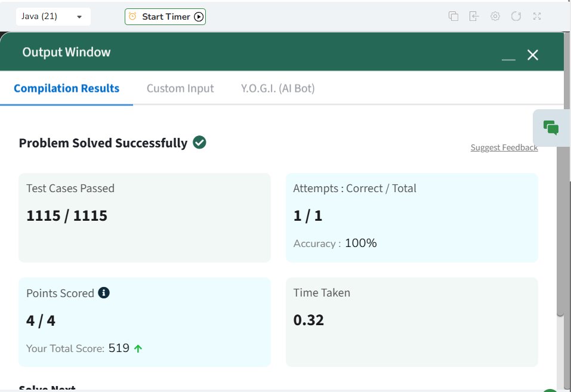Click the play icon in Start Timer
Viewport: 571px width, 392px height.
199,17
